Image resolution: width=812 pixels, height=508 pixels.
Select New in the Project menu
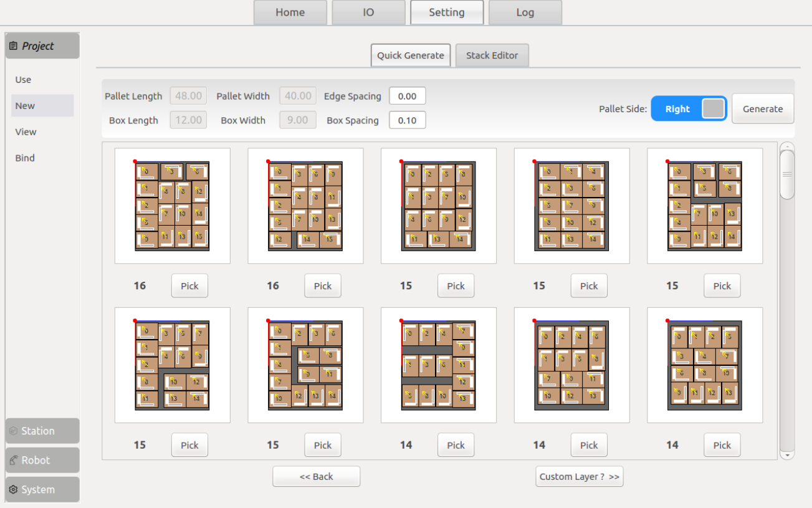[42, 106]
